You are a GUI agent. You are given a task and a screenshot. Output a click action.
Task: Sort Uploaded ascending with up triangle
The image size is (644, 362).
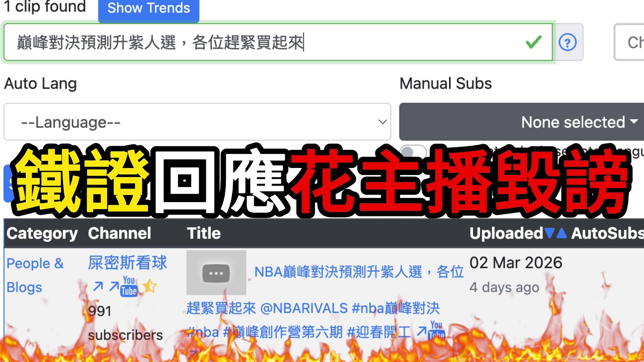(561, 233)
